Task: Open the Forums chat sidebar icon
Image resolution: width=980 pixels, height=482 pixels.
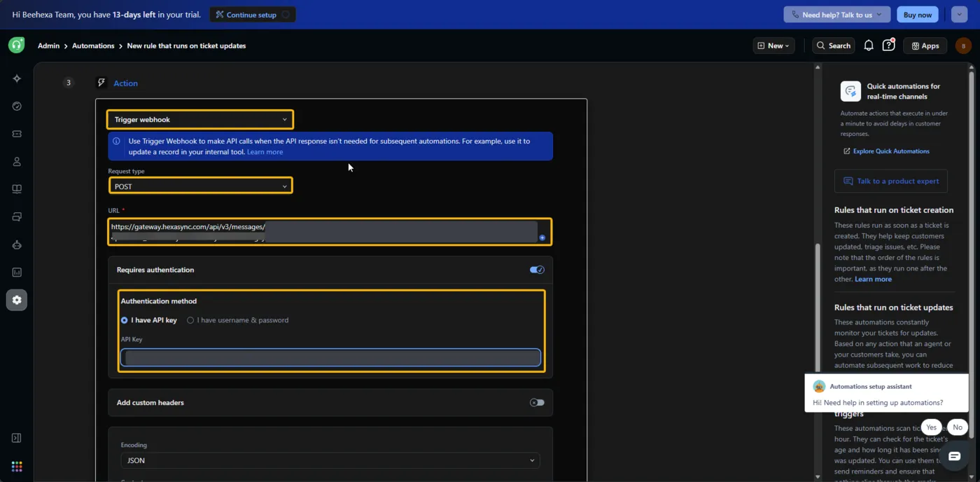Action: [17, 217]
